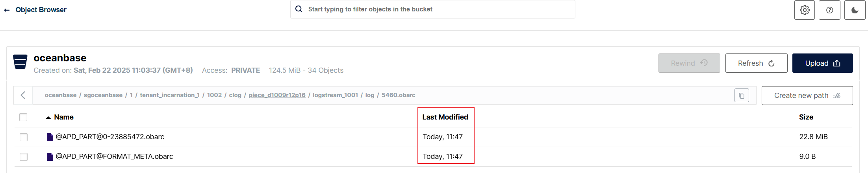Click file icon of @APD_PART@FORMAT_META.obarc
The height and width of the screenshot is (173, 868).
click(50, 157)
